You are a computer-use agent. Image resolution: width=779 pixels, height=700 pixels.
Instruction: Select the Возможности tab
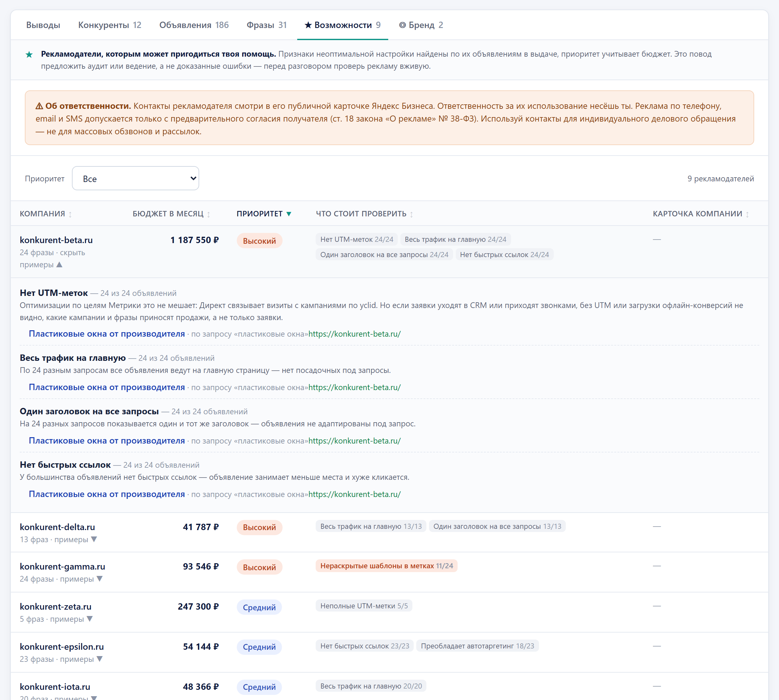pos(342,25)
